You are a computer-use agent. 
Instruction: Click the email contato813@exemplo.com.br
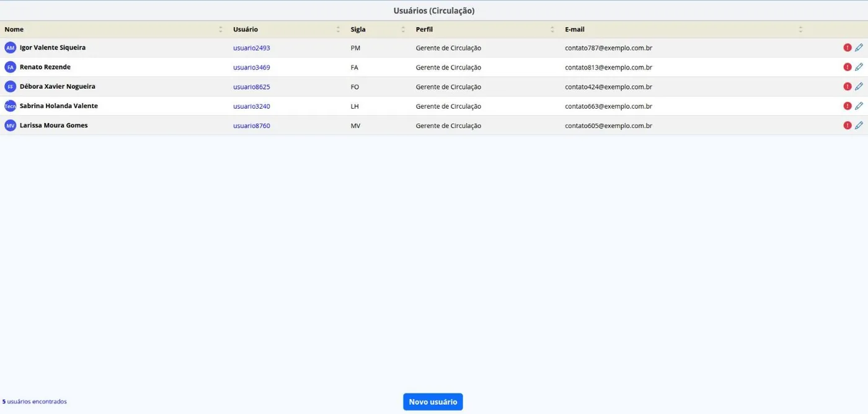(608, 67)
